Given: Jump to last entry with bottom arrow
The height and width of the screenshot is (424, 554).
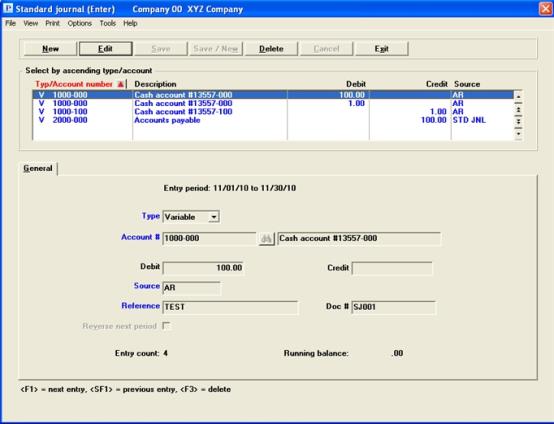Looking at the screenshot, I should pos(518,134).
